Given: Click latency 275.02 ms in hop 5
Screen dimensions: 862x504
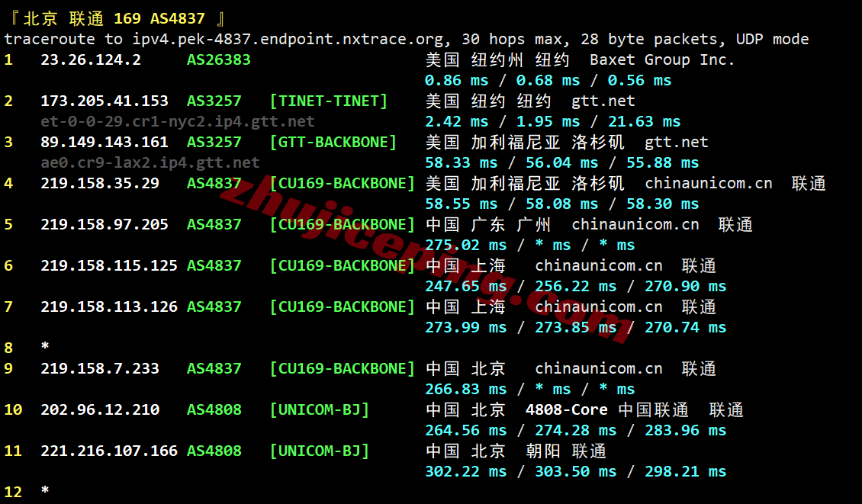Looking at the screenshot, I should tap(465, 245).
